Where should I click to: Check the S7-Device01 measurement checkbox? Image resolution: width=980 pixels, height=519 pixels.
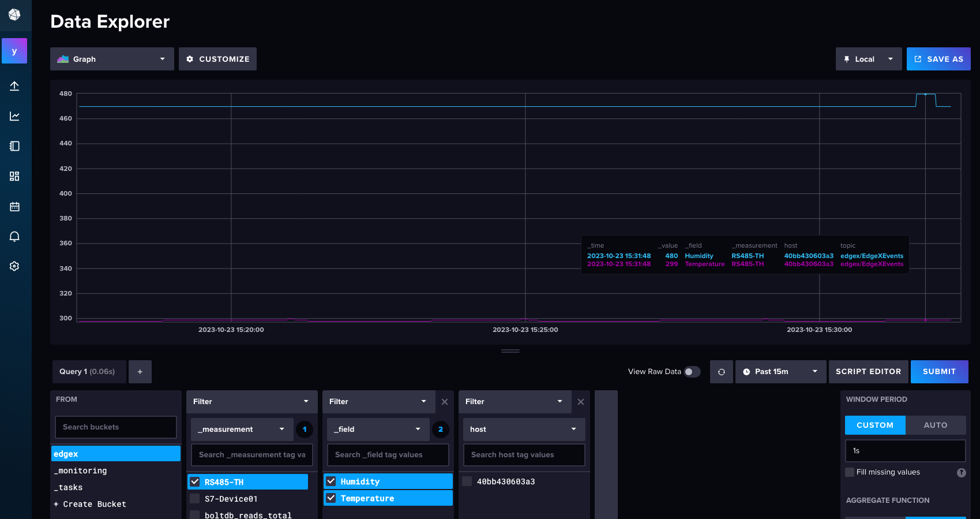pyautogui.click(x=195, y=499)
